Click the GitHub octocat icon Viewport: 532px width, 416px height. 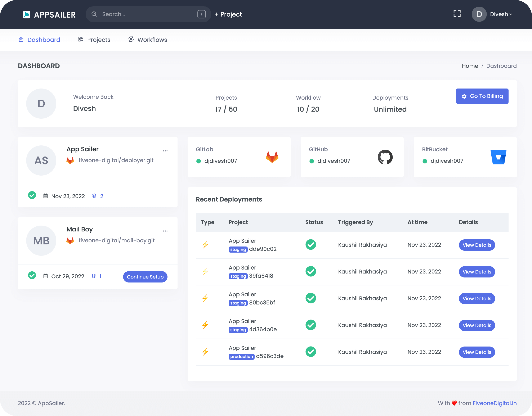[x=385, y=157]
